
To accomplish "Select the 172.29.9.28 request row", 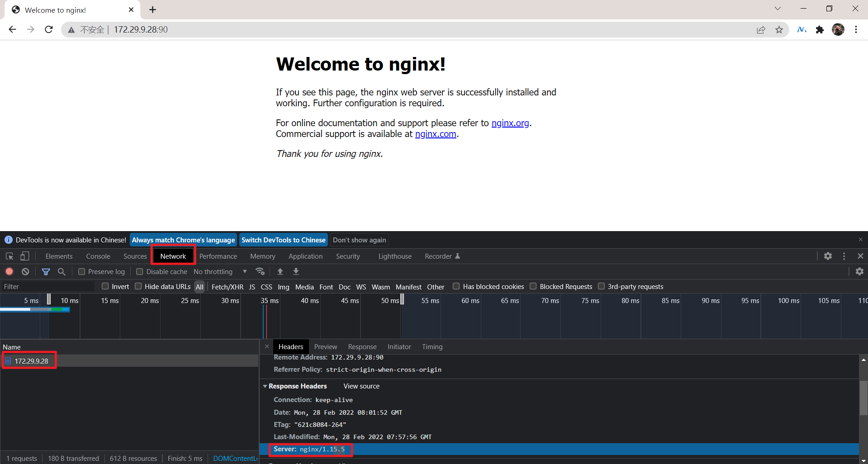I will coord(129,361).
